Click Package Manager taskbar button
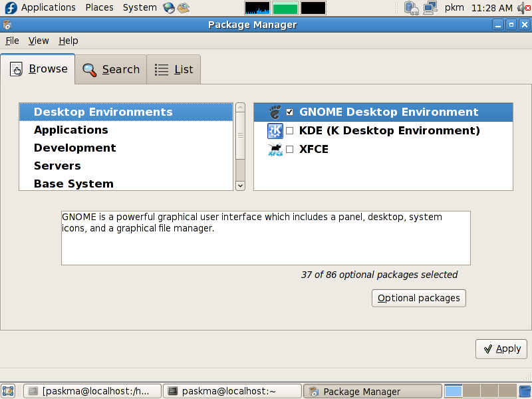532x399 pixels. click(372, 392)
